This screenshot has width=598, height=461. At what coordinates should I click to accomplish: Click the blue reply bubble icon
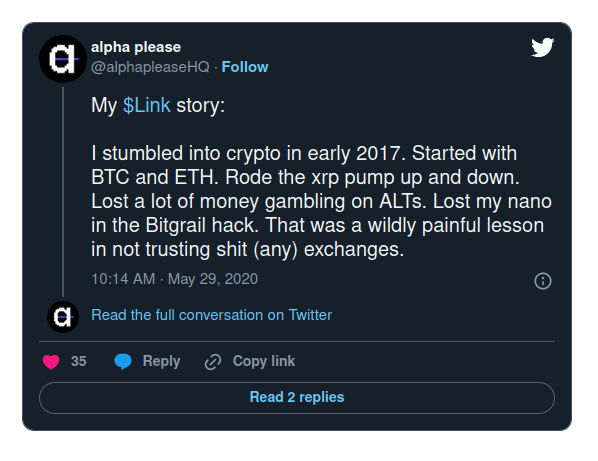point(123,361)
